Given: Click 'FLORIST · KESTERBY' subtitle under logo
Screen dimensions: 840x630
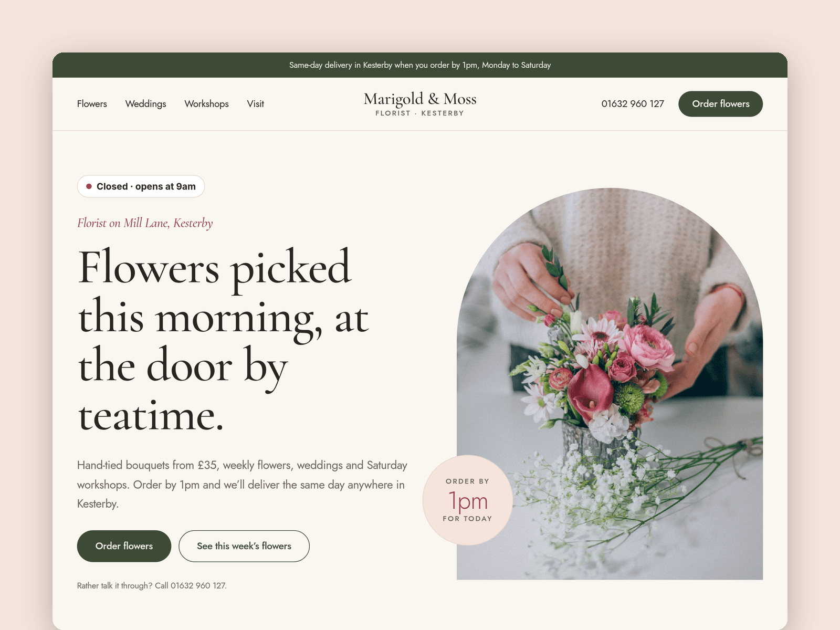Looking at the screenshot, I should point(420,113).
